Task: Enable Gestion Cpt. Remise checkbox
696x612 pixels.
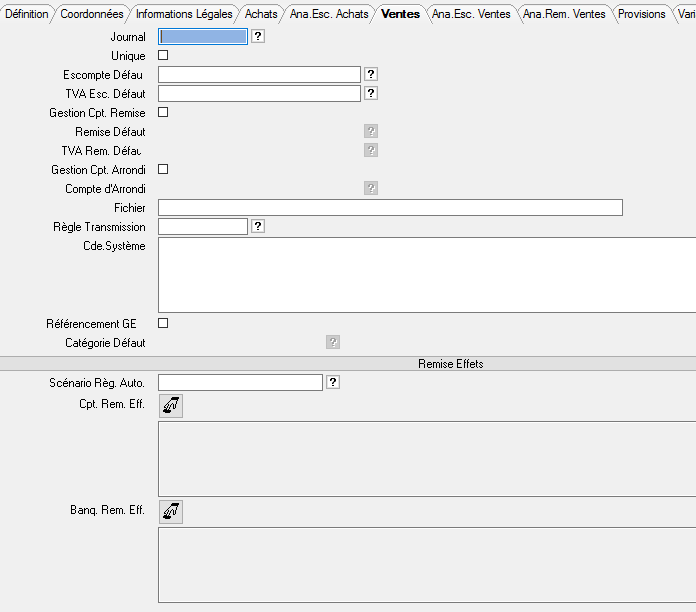Action: coord(164,113)
